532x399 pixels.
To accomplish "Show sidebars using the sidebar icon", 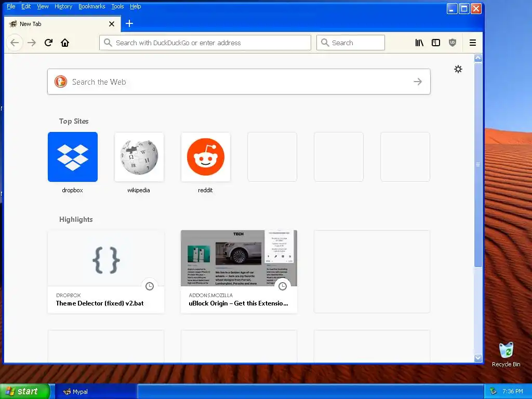I will point(436,43).
